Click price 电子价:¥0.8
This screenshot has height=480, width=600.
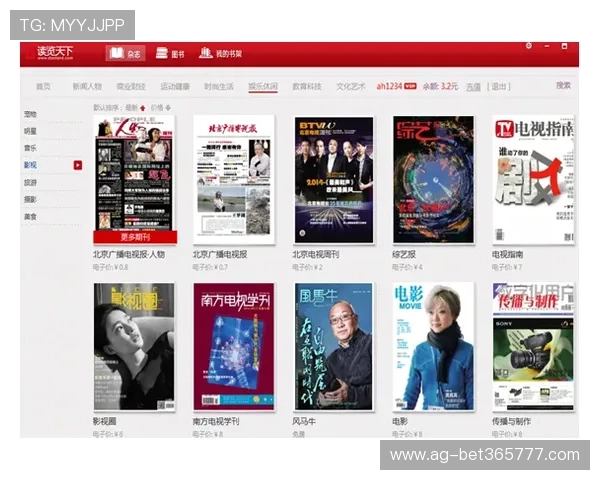(110, 267)
